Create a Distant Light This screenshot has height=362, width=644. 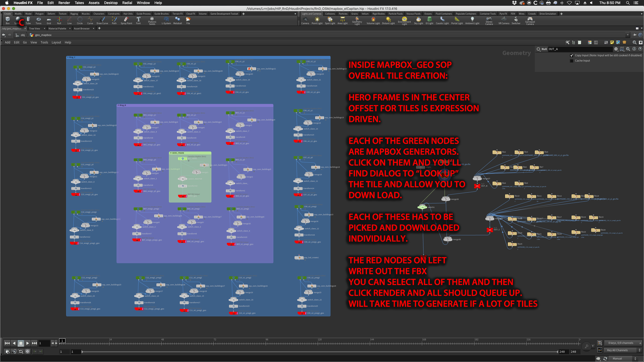[x=388, y=20]
